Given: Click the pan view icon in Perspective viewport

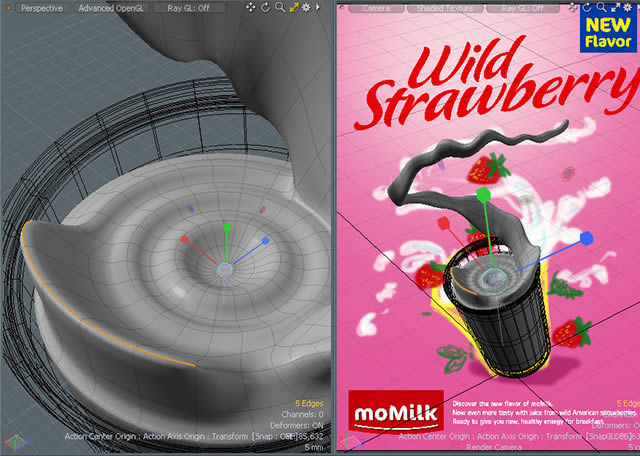Looking at the screenshot, I should tap(251, 7).
